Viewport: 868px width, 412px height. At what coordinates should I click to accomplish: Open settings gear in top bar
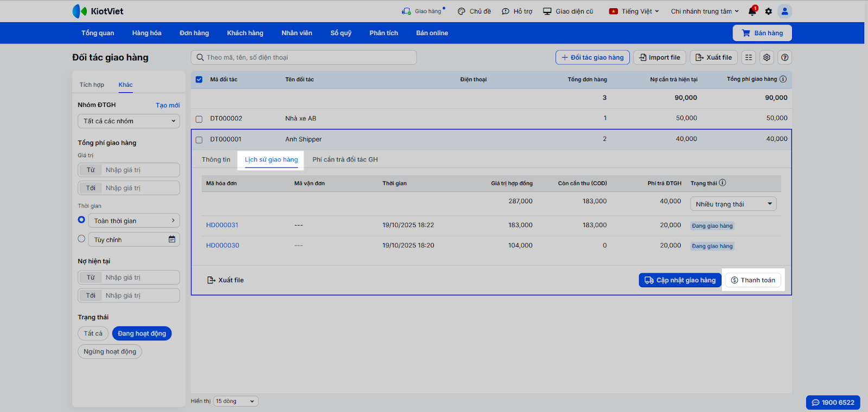coord(768,11)
